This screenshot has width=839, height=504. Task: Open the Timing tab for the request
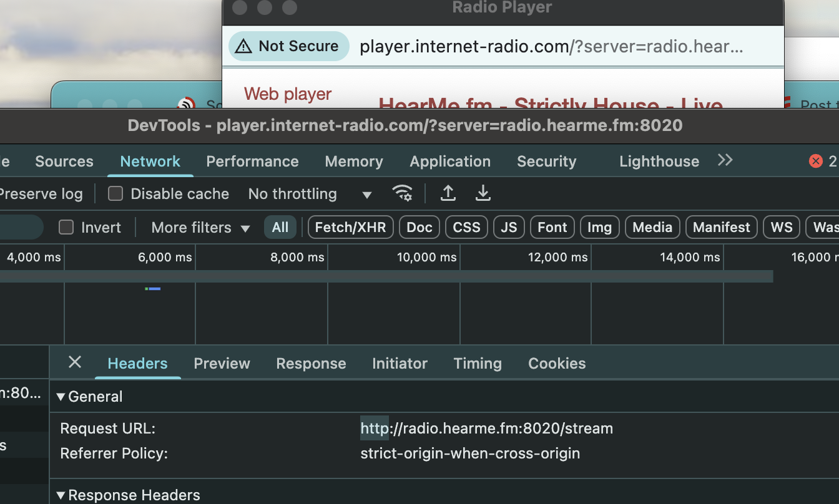pyautogui.click(x=478, y=364)
